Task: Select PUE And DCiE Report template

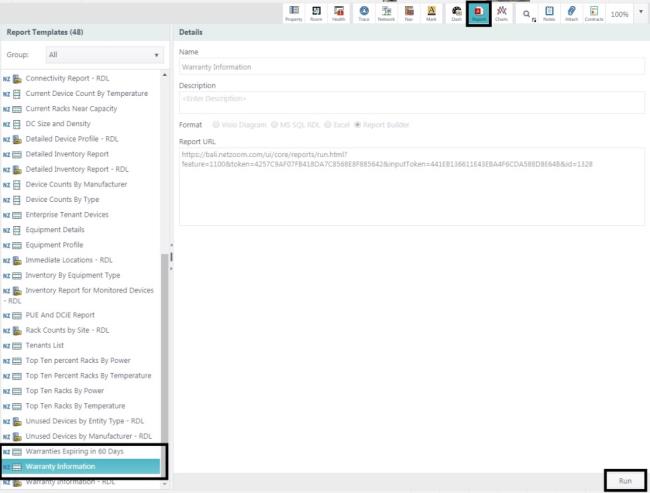Action: tap(60, 314)
